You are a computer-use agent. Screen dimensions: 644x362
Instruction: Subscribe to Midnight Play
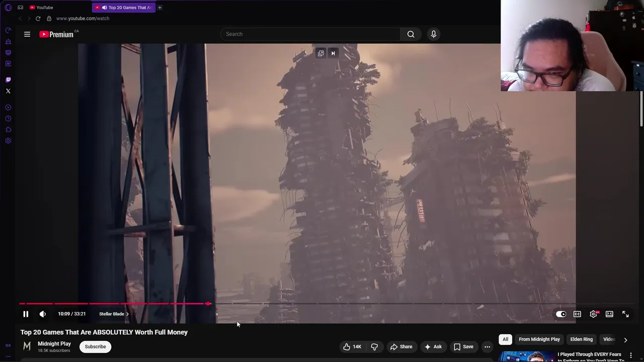pos(95,347)
